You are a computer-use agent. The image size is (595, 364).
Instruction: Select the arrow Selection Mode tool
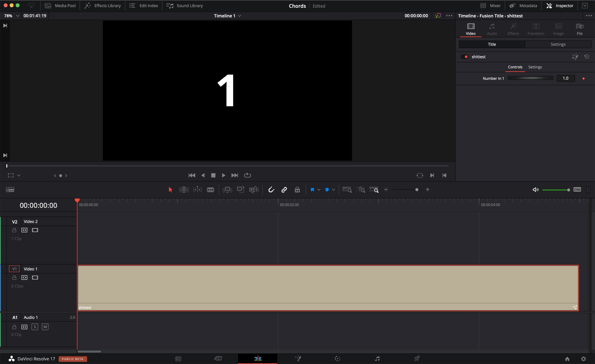pyautogui.click(x=170, y=190)
